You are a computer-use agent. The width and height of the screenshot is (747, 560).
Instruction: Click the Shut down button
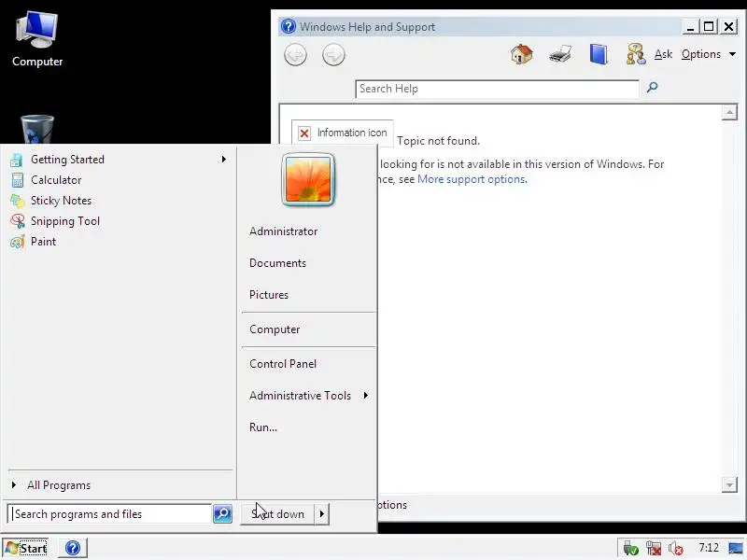tap(277, 514)
